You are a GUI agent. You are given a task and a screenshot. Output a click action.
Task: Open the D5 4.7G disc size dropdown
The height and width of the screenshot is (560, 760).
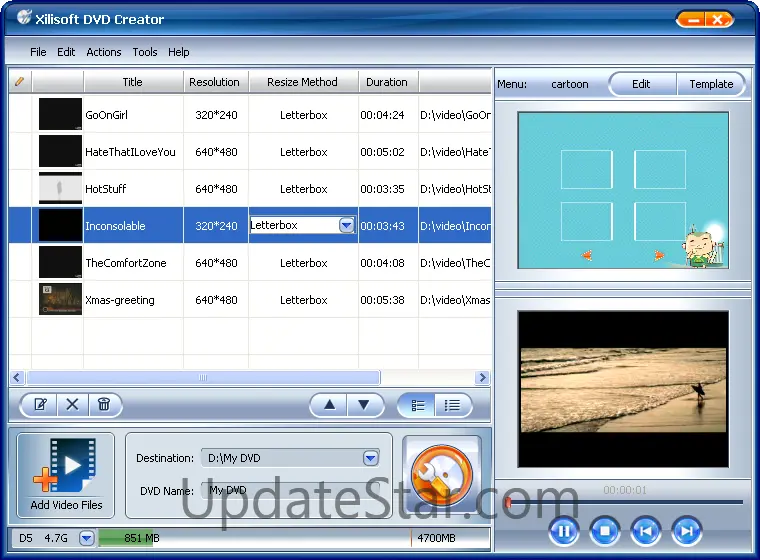click(x=86, y=538)
